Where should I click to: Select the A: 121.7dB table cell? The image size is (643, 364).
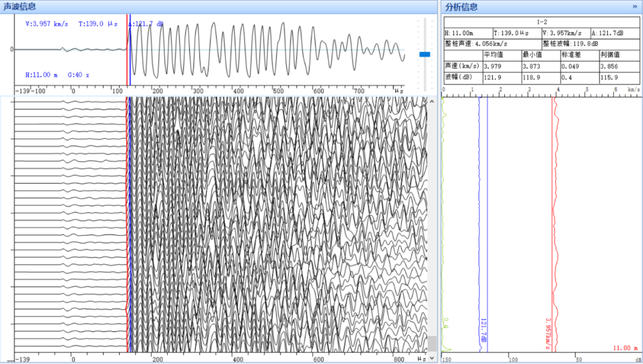[615, 33]
